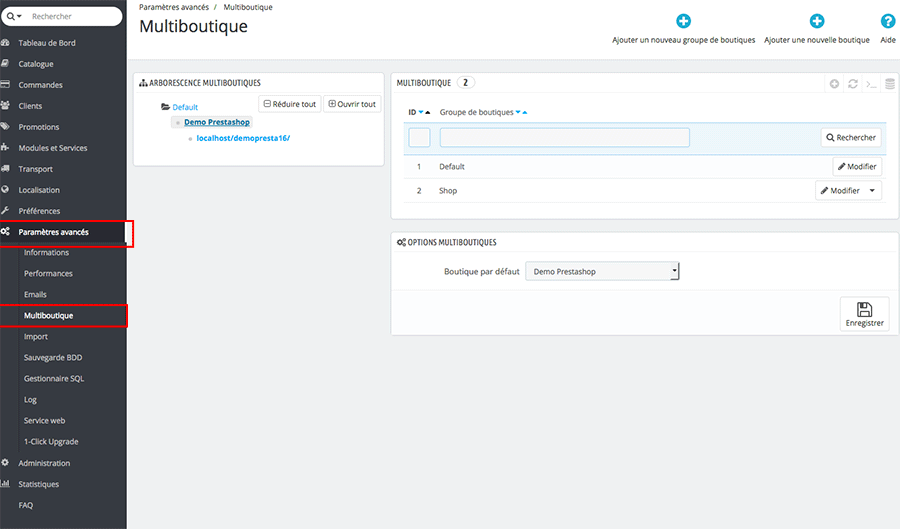The height and width of the screenshot is (529, 900).
Task: Click the database export icon in table header
Action: point(889,84)
